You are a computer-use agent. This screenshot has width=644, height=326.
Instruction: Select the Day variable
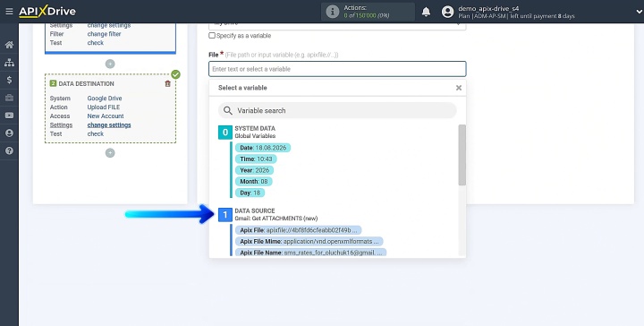click(250, 193)
